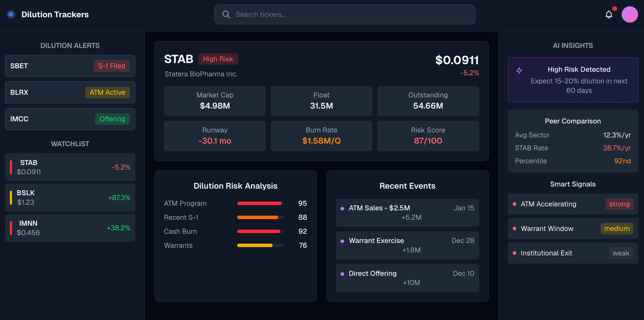
Task: Open the SBET S-1 Filed alert
Action: tap(70, 66)
